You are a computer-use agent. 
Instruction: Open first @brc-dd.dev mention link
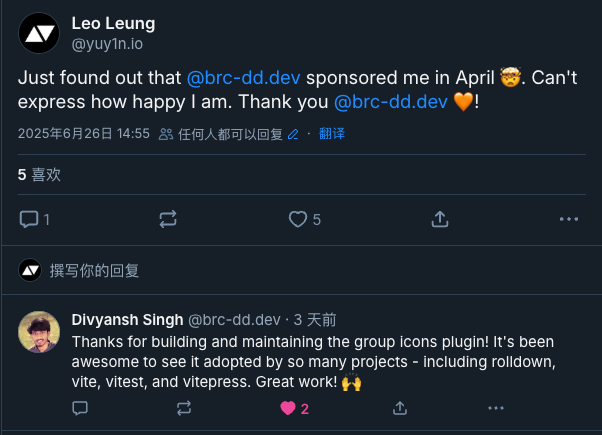click(x=243, y=78)
